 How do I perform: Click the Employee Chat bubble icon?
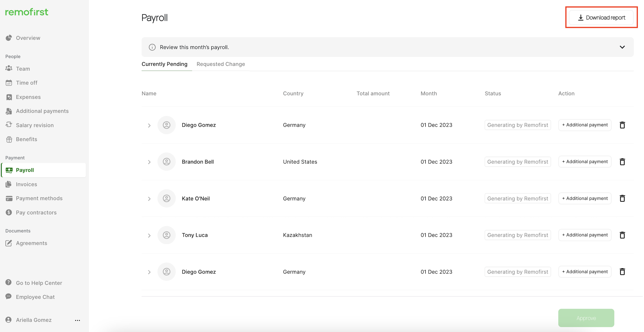(9, 297)
